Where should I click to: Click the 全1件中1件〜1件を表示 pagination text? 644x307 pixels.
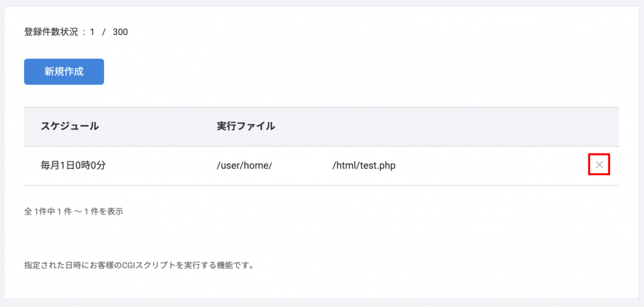[x=73, y=212]
